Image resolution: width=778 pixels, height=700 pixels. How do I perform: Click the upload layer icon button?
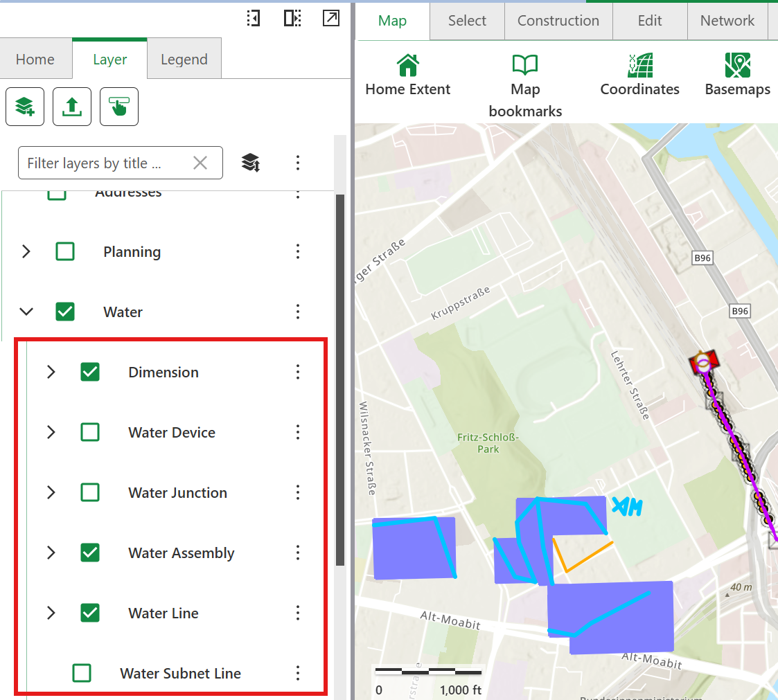(x=72, y=107)
